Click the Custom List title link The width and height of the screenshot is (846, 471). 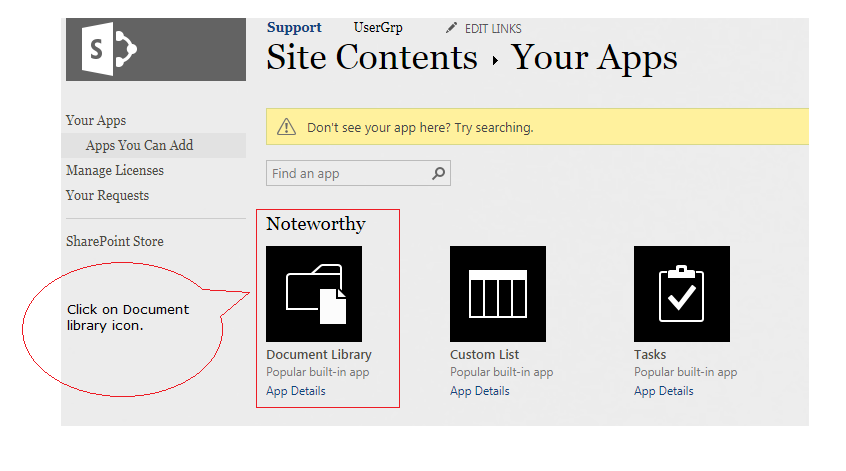click(x=485, y=354)
